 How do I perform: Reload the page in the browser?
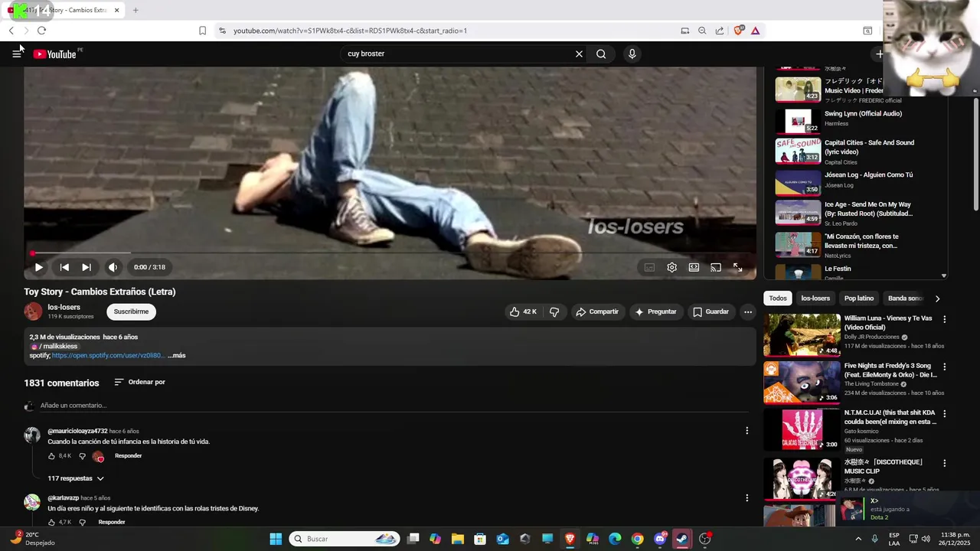coord(41,31)
